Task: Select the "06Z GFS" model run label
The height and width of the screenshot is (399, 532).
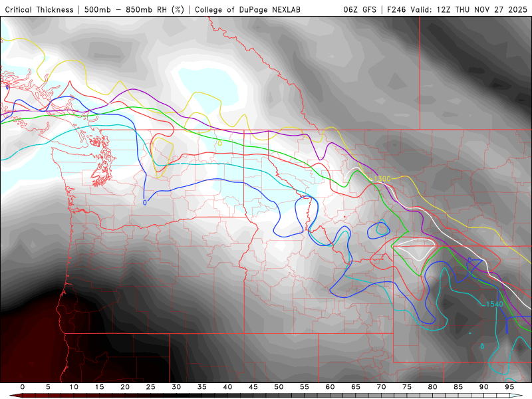Action: [x=360, y=9]
